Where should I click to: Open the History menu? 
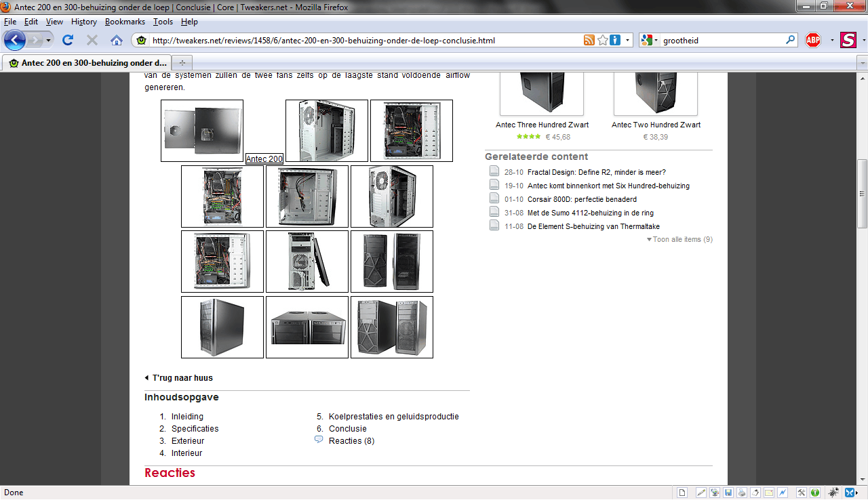coord(84,22)
